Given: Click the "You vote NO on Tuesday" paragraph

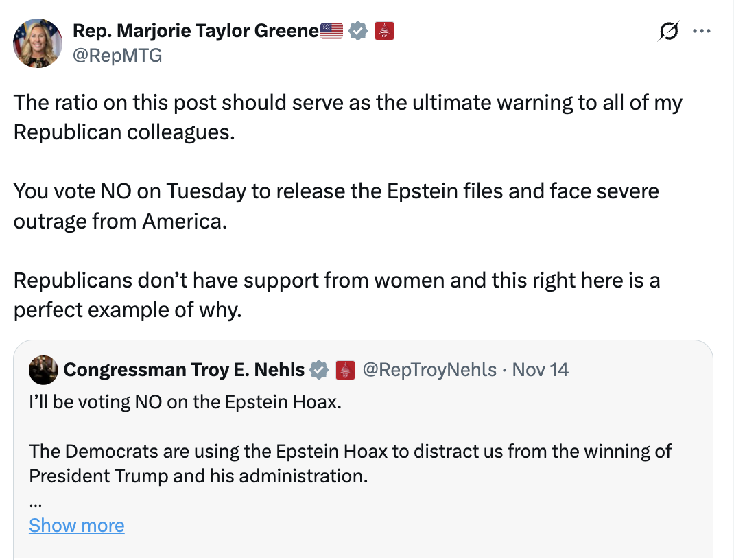Looking at the screenshot, I should point(335,205).
